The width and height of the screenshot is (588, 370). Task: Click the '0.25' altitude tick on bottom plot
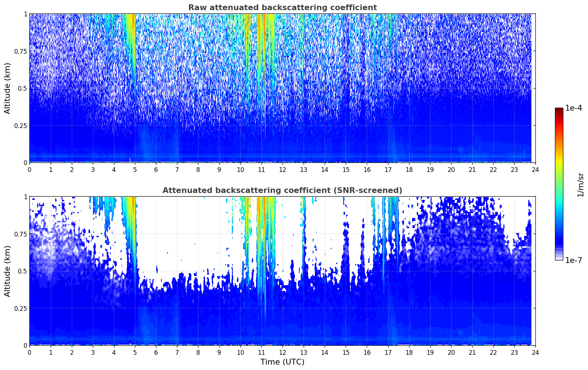click(x=21, y=308)
